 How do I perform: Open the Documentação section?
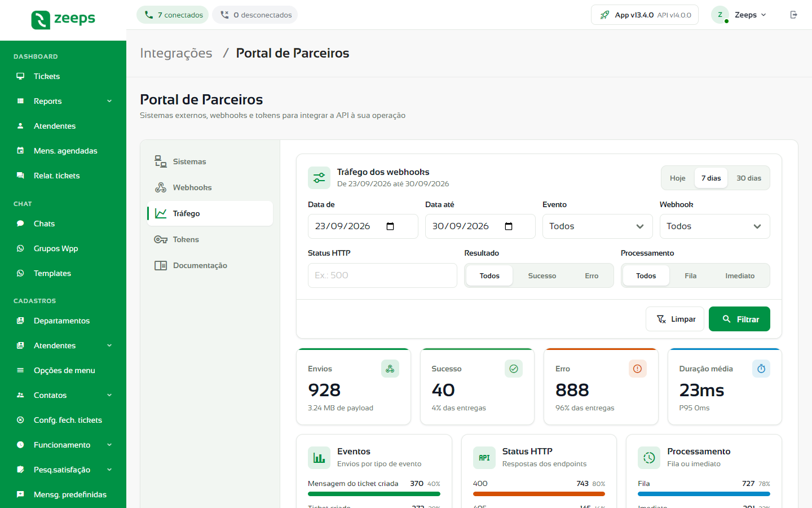[x=210, y=265]
